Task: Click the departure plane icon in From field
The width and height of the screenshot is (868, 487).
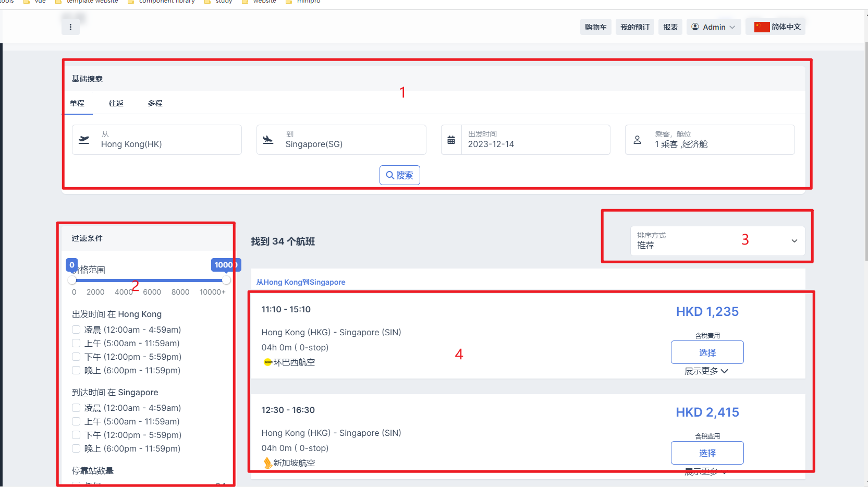Action: [x=84, y=140]
